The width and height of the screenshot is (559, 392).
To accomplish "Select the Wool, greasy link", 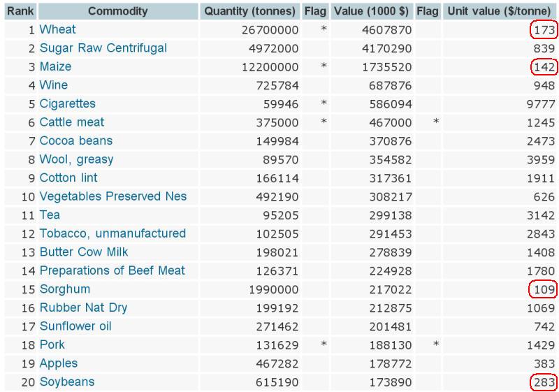I will pyautogui.click(x=76, y=159).
